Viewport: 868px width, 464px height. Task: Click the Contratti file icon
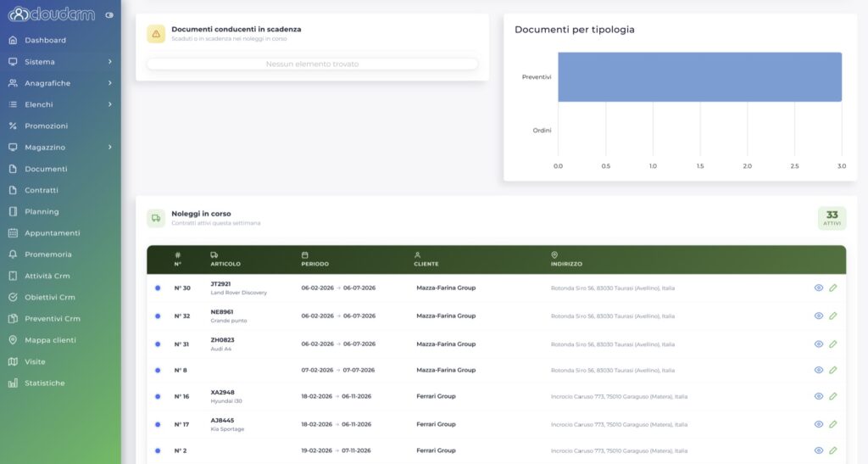pyautogui.click(x=13, y=190)
